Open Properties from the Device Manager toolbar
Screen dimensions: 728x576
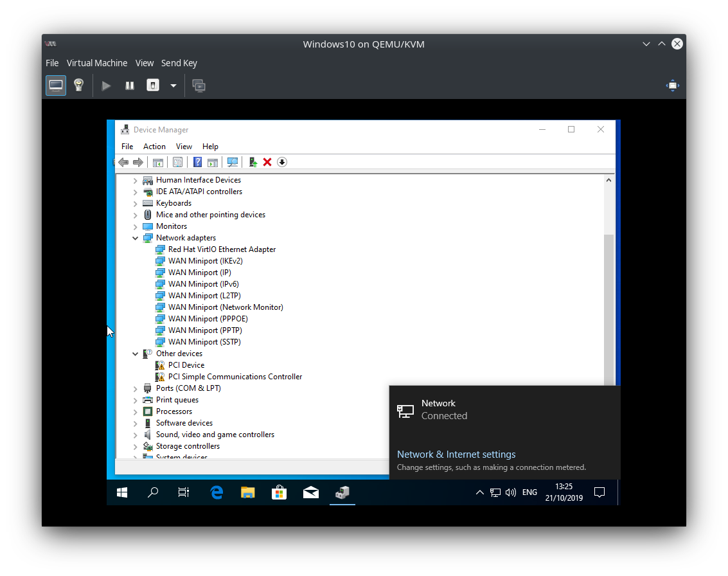pos(177,162)
